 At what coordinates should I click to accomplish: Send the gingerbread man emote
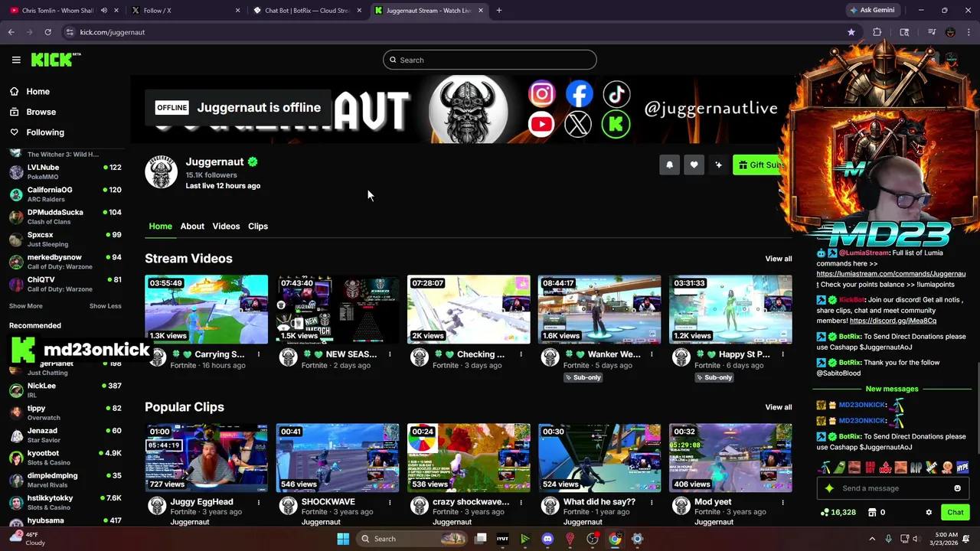[947, 467]
